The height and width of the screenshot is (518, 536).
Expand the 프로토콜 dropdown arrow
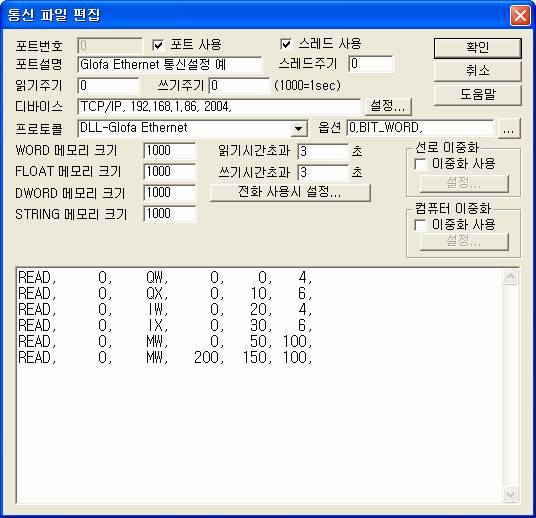(x=299, y=129)
